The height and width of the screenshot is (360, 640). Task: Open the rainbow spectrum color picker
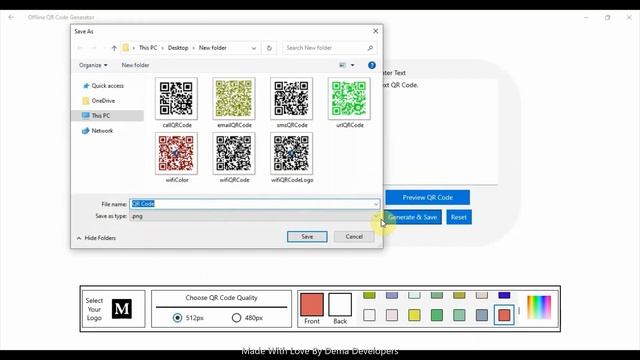(x=539, y=307)
